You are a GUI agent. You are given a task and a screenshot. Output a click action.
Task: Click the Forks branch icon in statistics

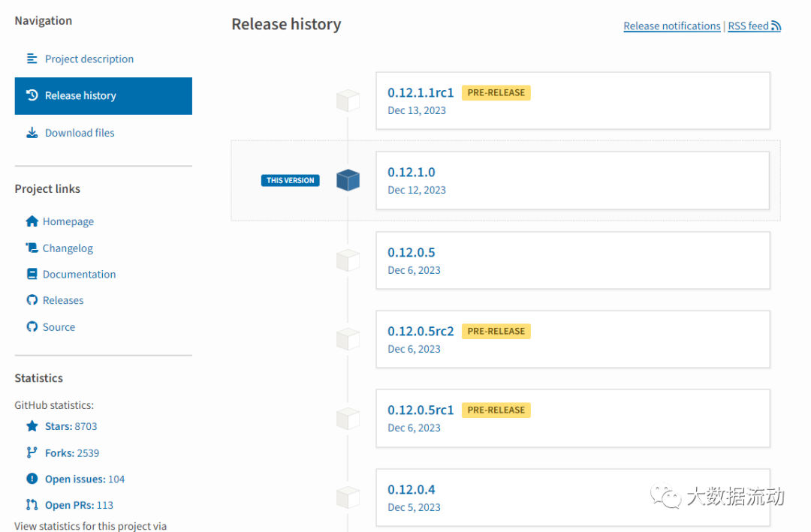pyautogui.click(x=30, y=452)
